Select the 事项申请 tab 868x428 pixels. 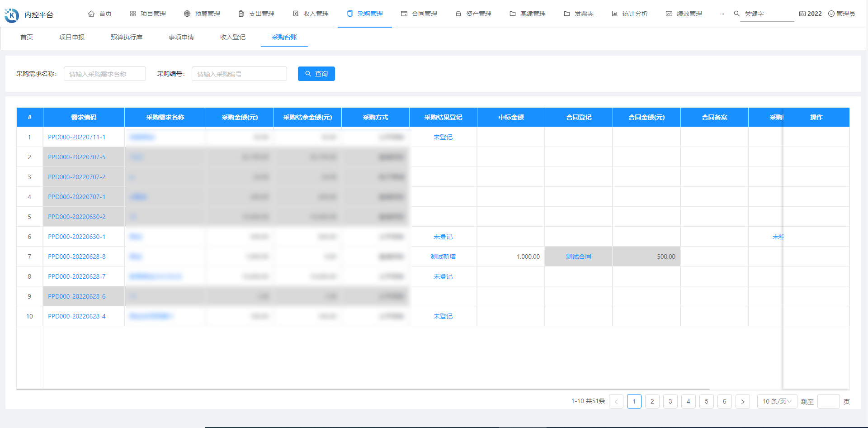pos(181,37)
